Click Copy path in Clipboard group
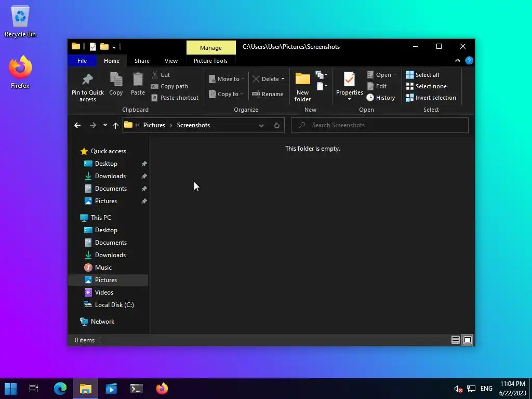Image resolution: width=532 pixels, height=399 pixels. pos(169,86)
